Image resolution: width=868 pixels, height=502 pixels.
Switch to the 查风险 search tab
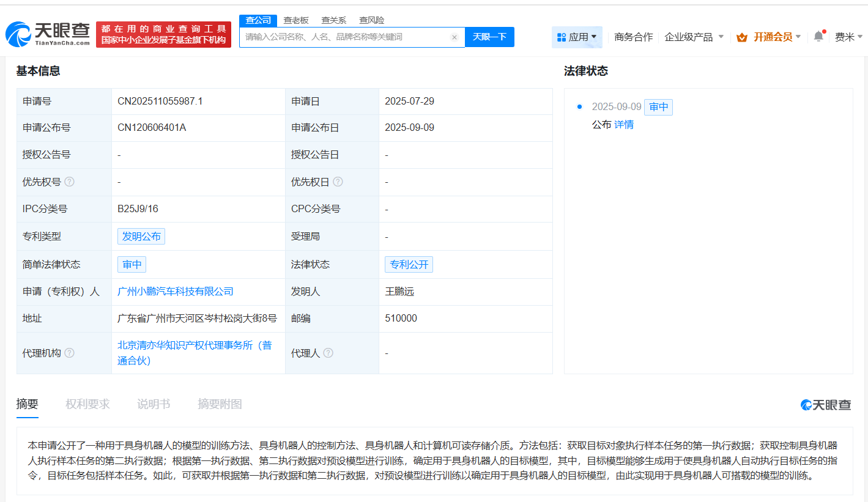(373, 20)
